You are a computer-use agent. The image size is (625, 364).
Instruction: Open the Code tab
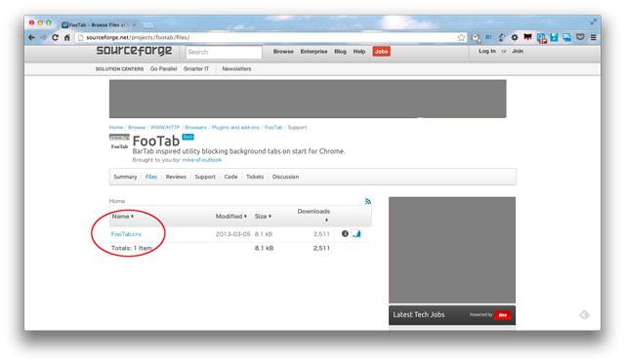[230, 177]
